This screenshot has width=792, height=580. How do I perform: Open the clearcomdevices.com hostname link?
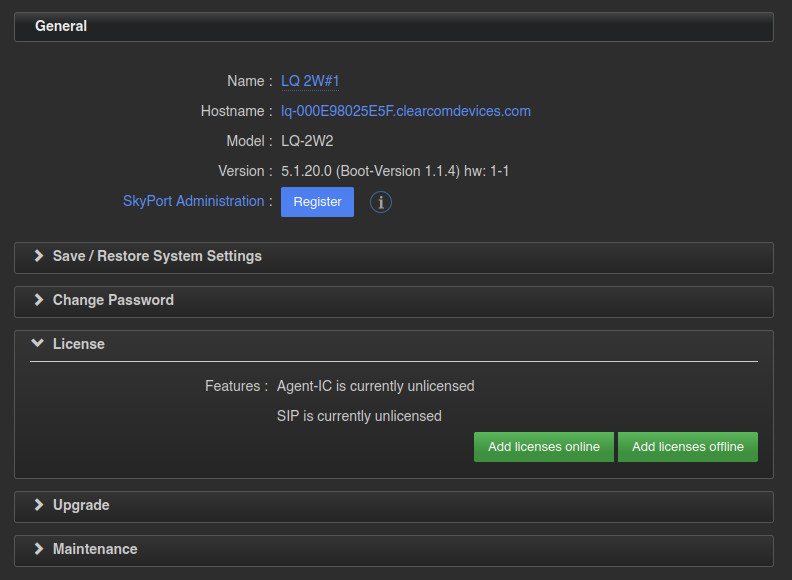(x=405, y=111)
